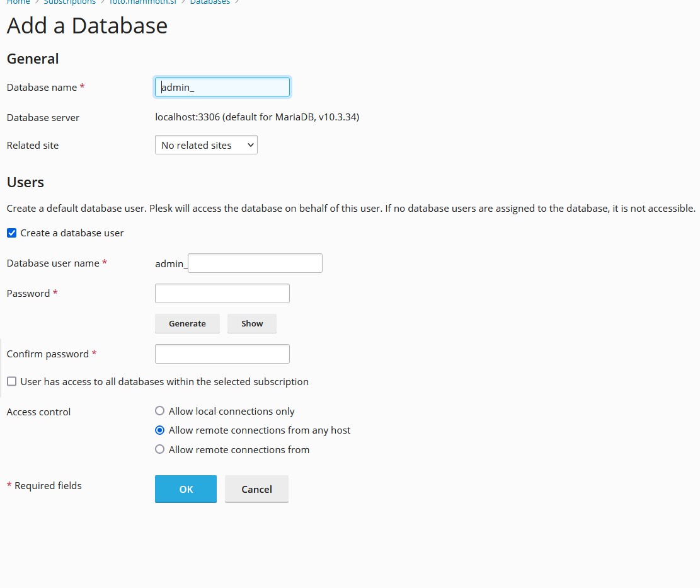Click the Password input field
This screenshot has height=588, width=700.
(222, 293)
